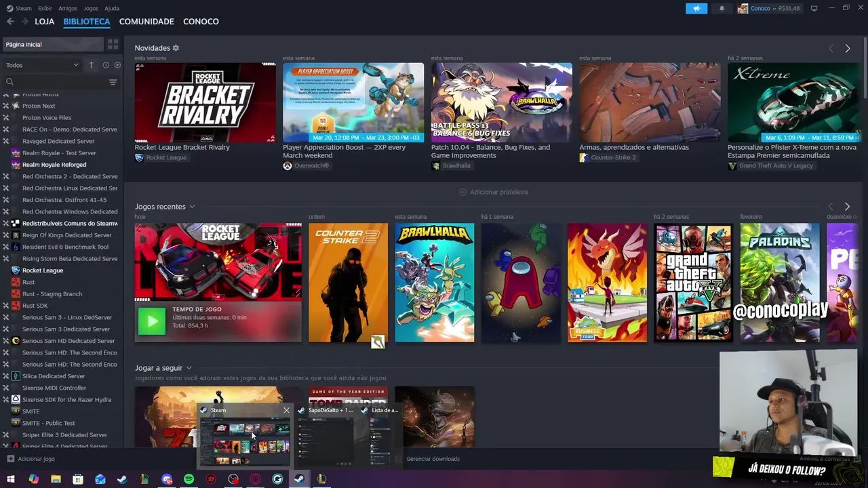Image resolution: width=868 pixels, height=488 pixels.
Task: Switch to the BIBLIOTECA tab
Action: pyautogui.click(x=86, y=22)
